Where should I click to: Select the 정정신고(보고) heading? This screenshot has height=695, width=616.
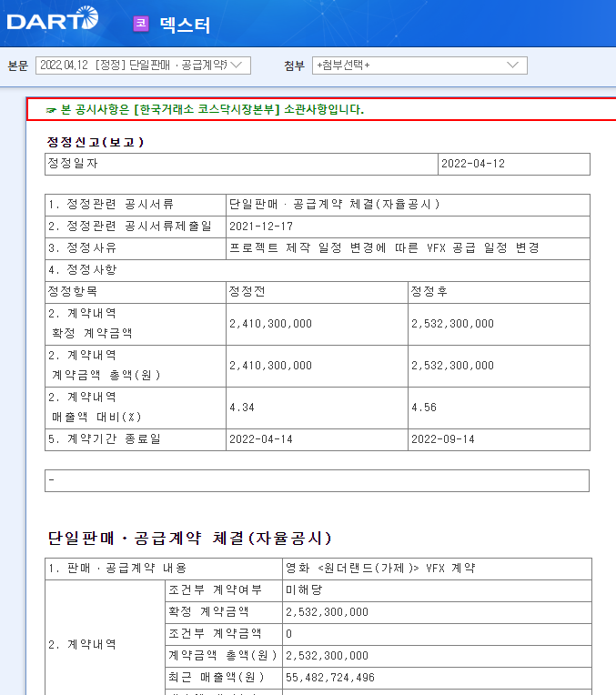(x=96, y=142)
